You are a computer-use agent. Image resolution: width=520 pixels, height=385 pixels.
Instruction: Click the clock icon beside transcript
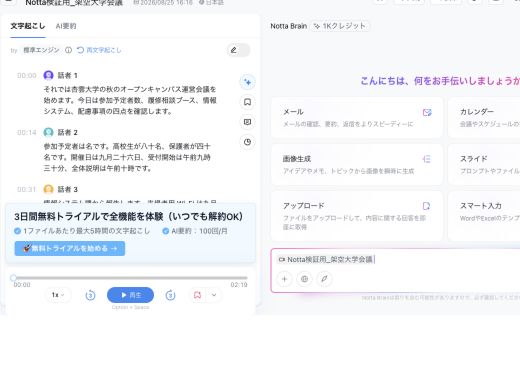click(x=247, y=142)
